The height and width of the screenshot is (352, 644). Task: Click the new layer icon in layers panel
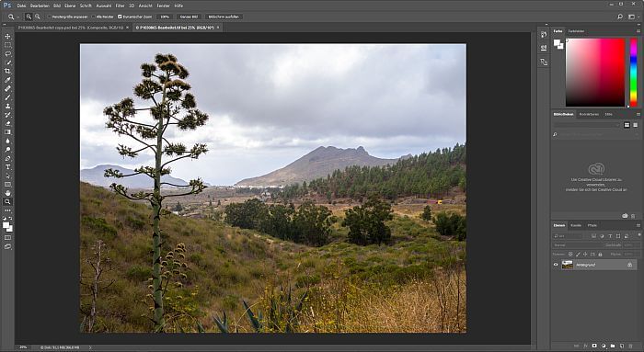click(x=622, y=346)
